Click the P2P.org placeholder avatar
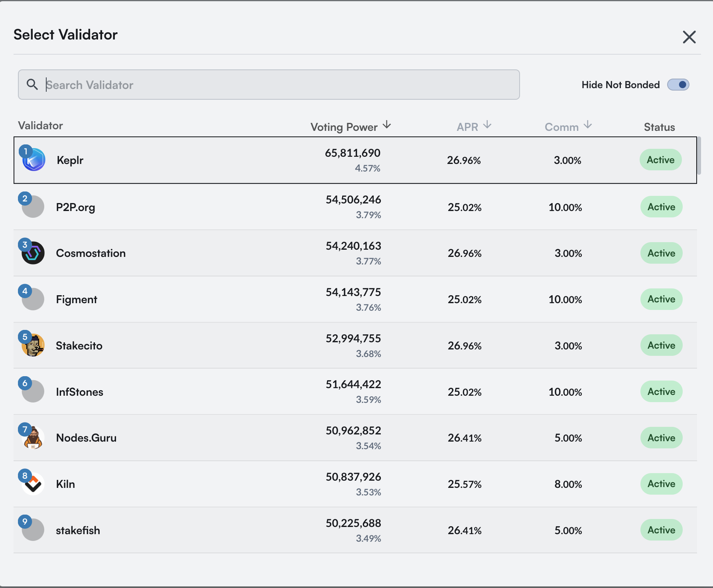The width and height of the screenshot is (713, 588). tap(33, 207)
